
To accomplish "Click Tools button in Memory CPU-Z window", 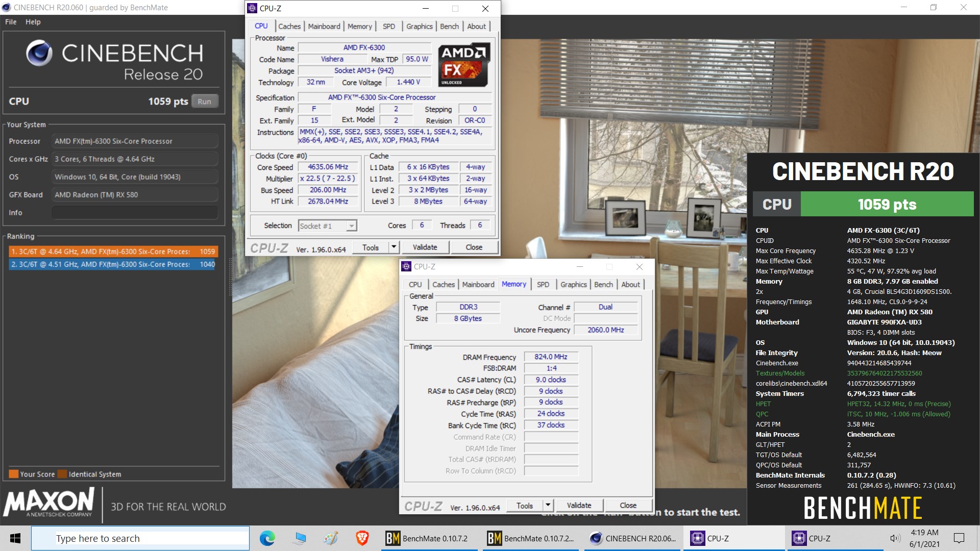I will point(525,506).
